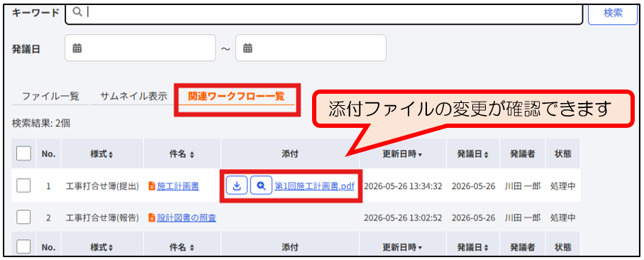
Task: Sort by 更新日時 in the top header
Action: coord(403,154)
